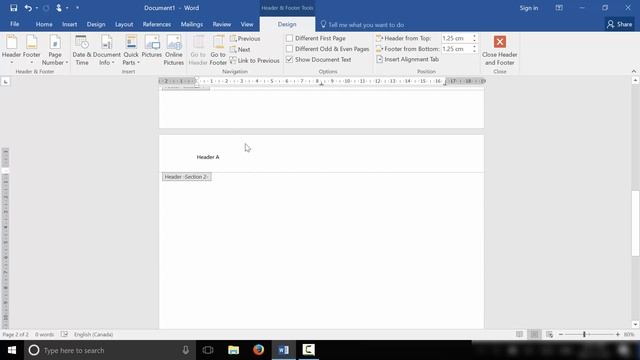This screenshot has height=360, width=640.
Task: Click the tab selector at ruler corner
Action: [5, 82]
